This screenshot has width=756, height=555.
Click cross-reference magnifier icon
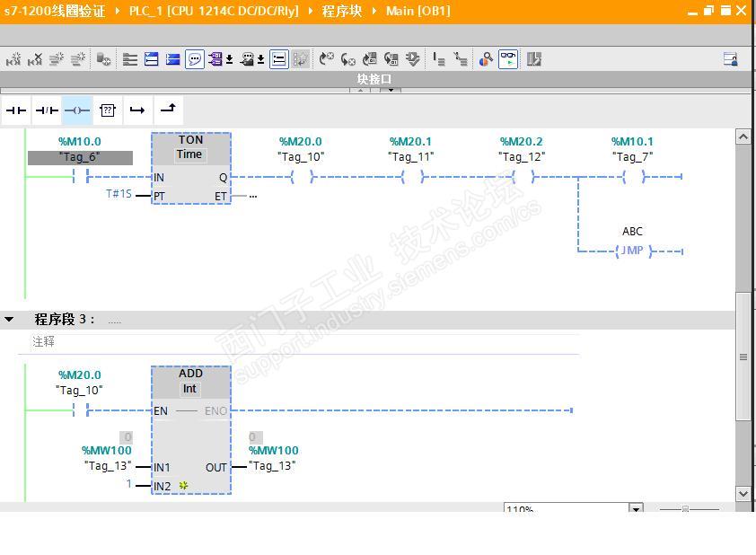coord(486,59)
